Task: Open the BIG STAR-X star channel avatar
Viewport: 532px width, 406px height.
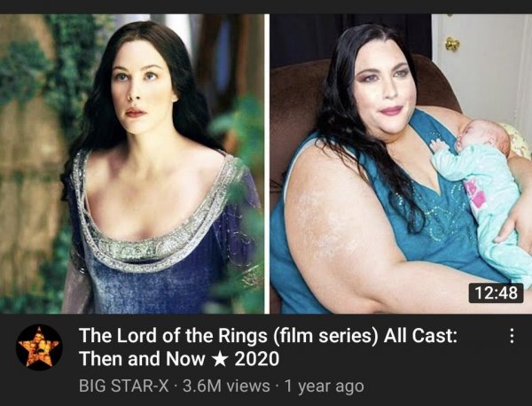Action: click(39, 347)
